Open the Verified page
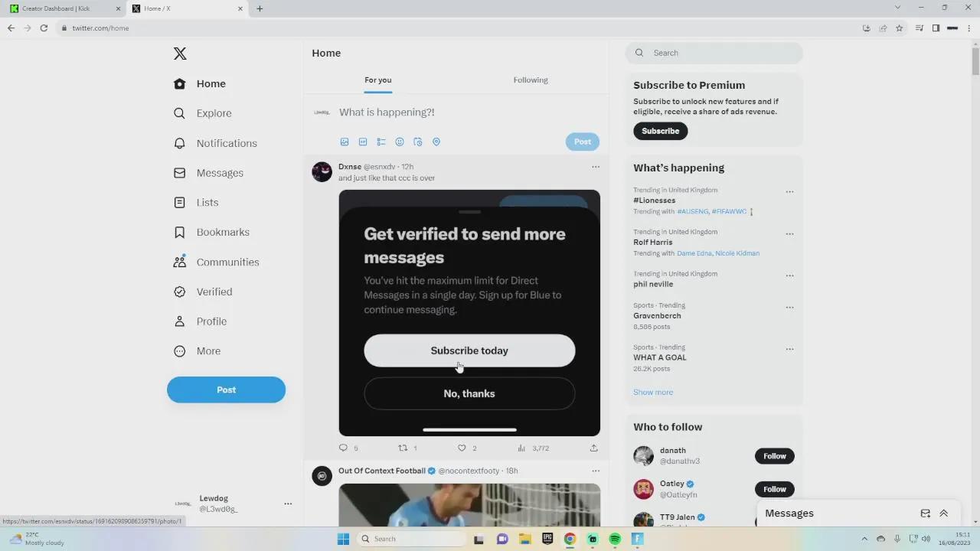The image size is (980, 551). click(203, 292)
